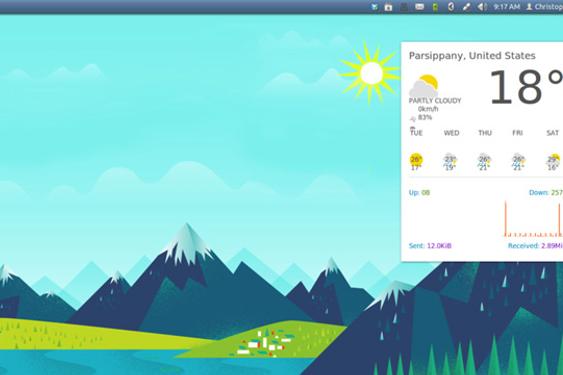Click the camera screenshot tray icon

point(388,7)
